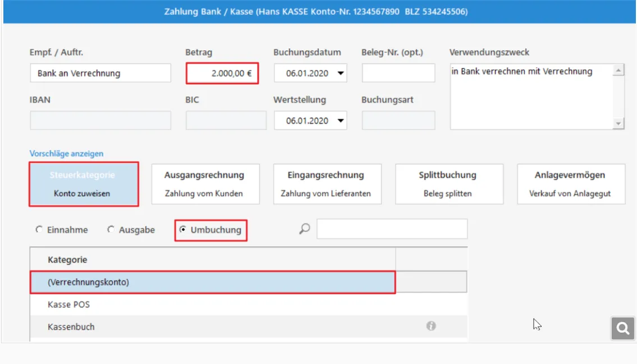Image resolution: width=637 pixels, height=364 pixels.
Task: Select the Kasse POS category row
Action: coord(212,305)
